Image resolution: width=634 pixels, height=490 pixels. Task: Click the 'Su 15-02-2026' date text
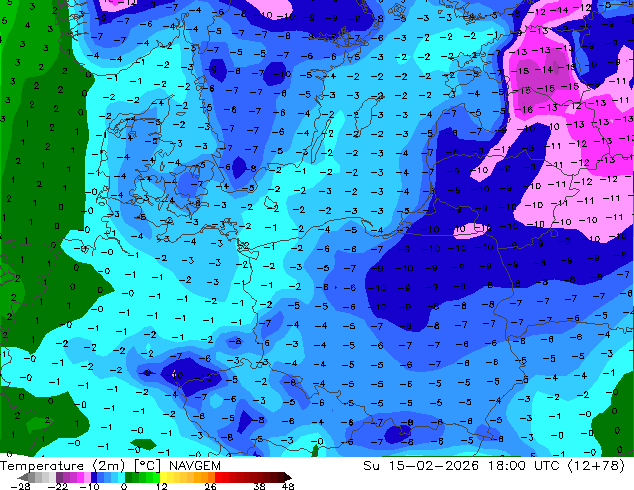pyautogui.click(x=421, y=466)
